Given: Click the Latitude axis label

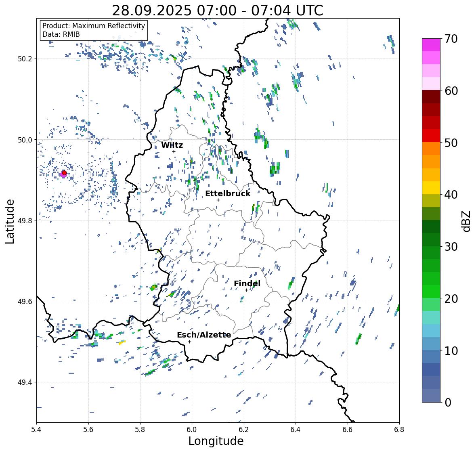Looking at the screenshot, I should point(10,221).
